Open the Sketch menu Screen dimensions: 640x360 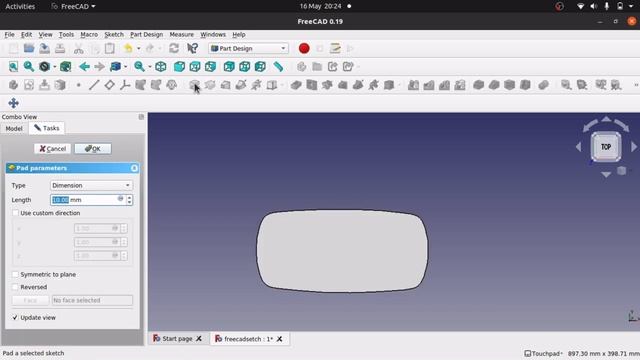coord(114,35)
